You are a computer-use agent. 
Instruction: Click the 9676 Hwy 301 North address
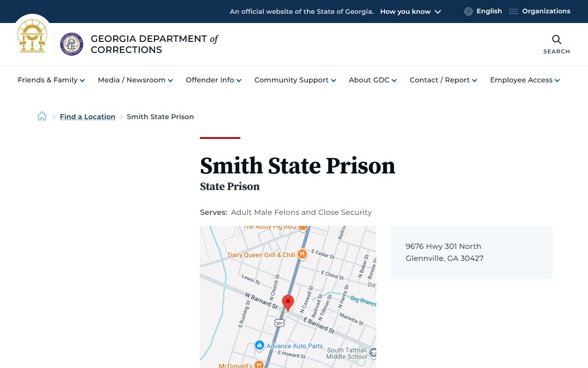443,246
